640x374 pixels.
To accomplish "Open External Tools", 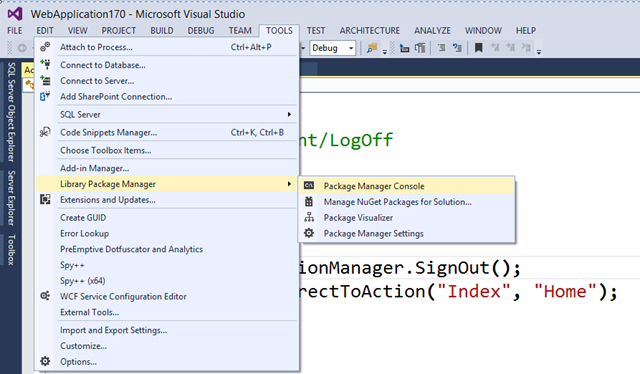I will 167,312.
